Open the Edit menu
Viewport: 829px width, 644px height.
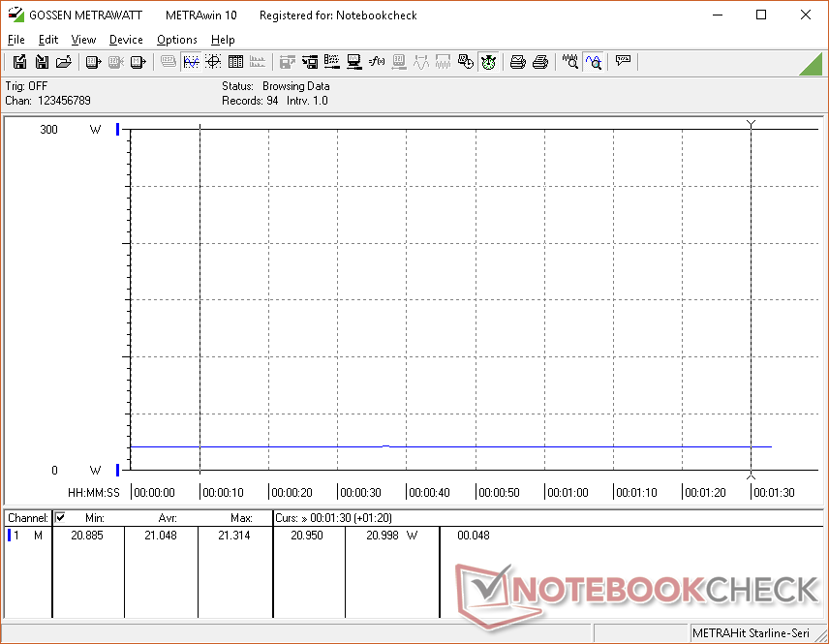click(x=48, y=40)
